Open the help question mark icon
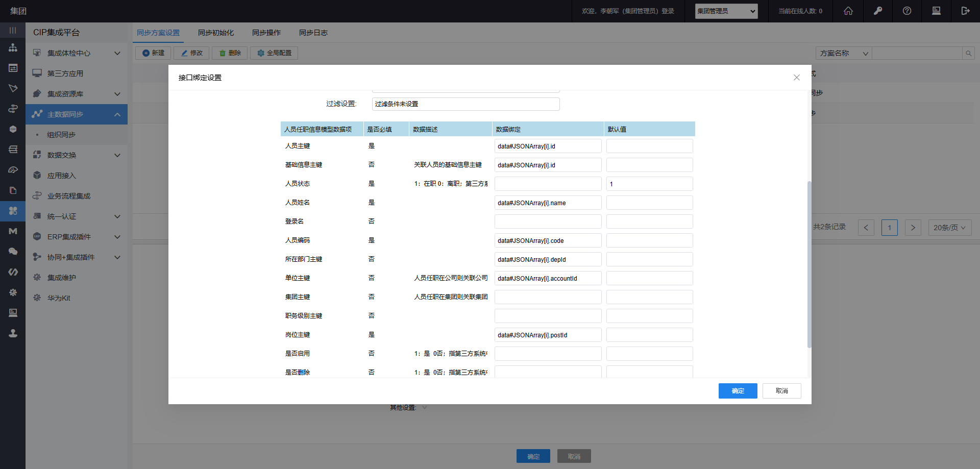The image size is (980, 469). [x=906, y=11]
